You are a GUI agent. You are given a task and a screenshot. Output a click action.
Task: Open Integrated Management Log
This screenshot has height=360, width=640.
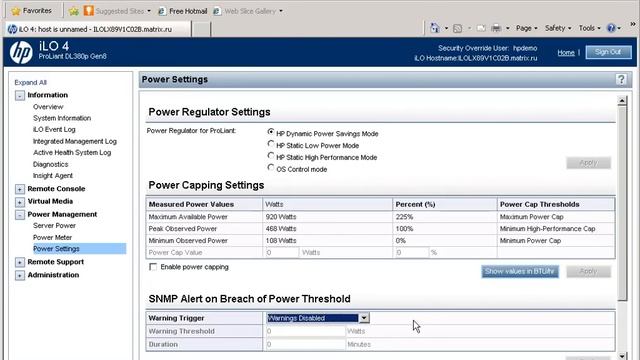pyautogui.click(x=75, y=141)
